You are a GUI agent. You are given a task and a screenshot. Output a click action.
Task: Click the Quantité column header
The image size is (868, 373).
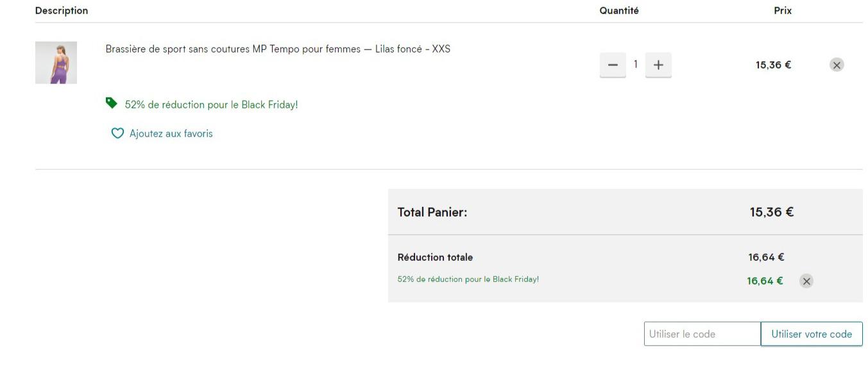619,11
